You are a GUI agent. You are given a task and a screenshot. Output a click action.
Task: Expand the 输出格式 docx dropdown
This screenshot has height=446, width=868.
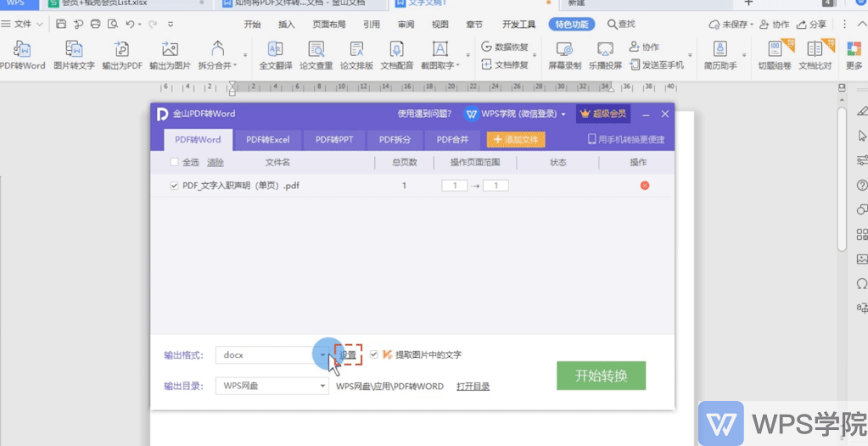[322, 354]
